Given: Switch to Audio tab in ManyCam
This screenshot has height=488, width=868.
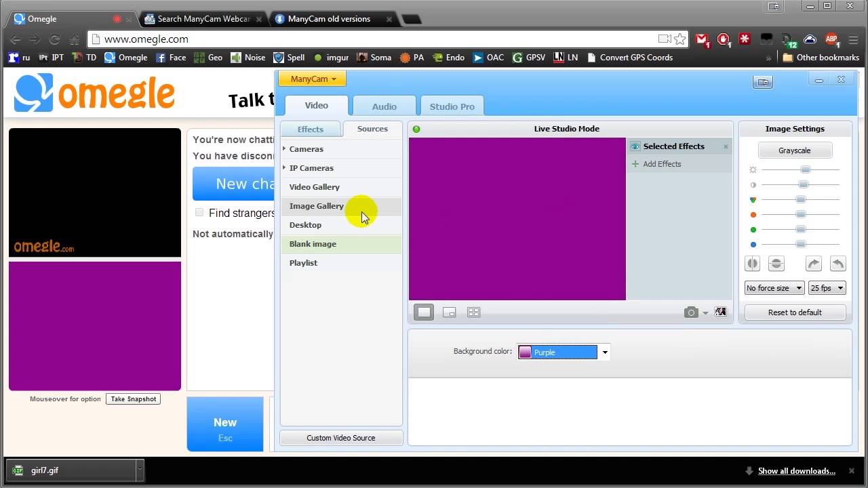Looking at the screenshot, I should point(384,106).
